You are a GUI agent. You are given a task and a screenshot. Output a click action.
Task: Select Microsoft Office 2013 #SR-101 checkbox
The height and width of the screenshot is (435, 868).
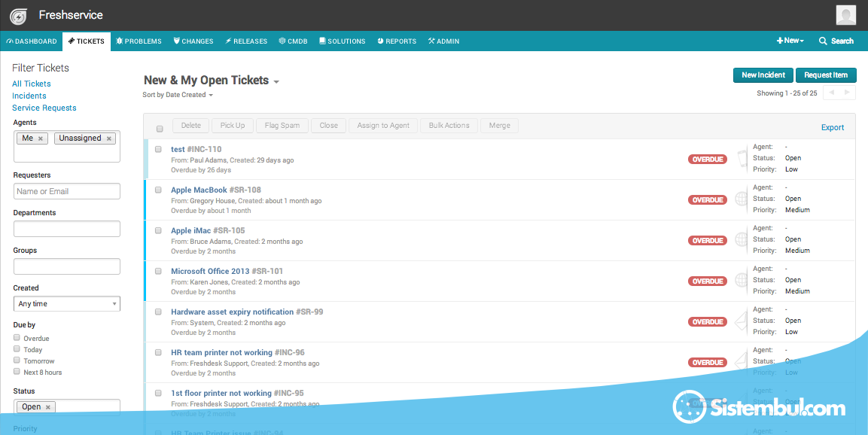pyautogui.click(x=158, y=271)
